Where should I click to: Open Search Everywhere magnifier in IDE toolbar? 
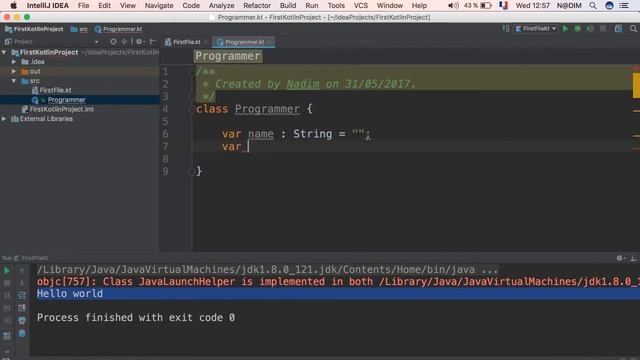pos(633,29)
